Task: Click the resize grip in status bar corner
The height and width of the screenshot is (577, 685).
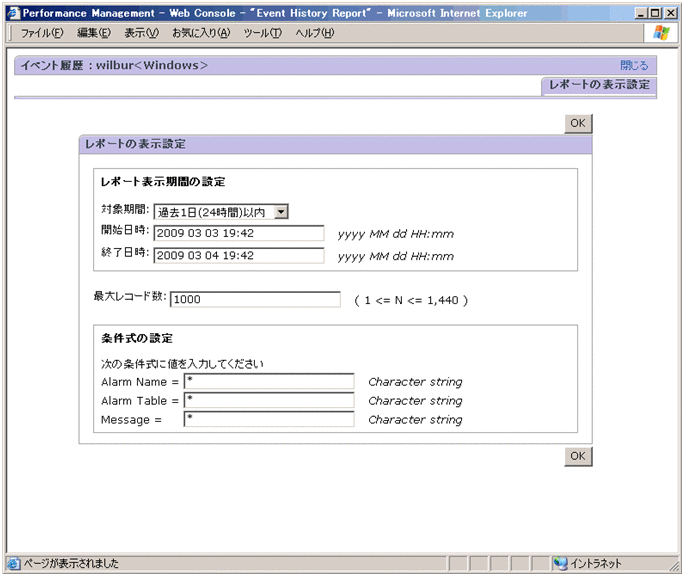Action: pyautogui.click(x=675, y=566)
